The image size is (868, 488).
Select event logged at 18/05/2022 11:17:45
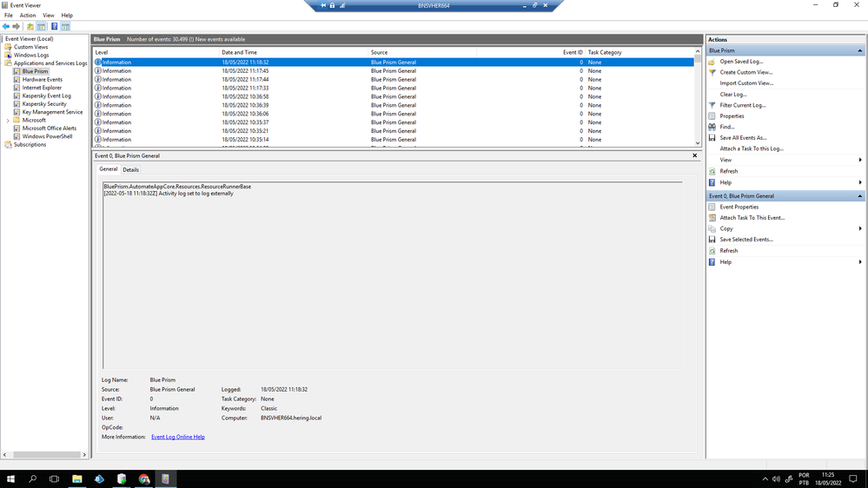(393, 71)
